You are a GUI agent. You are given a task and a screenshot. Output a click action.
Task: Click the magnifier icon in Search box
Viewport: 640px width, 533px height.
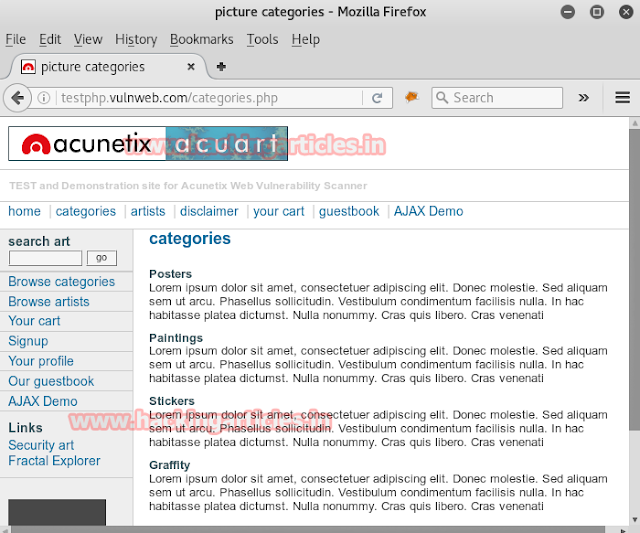442,98
